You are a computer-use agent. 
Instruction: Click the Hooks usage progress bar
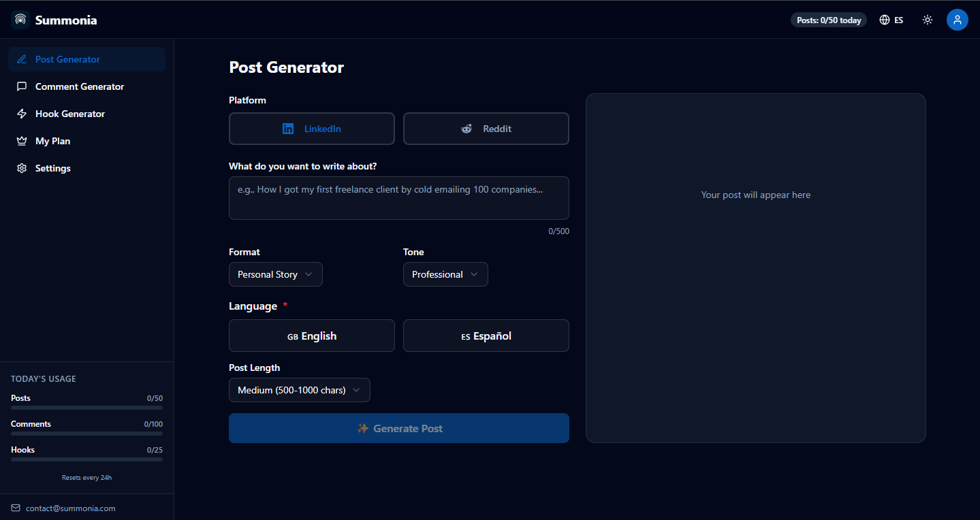pyautogui.click(x=87, y=459)
